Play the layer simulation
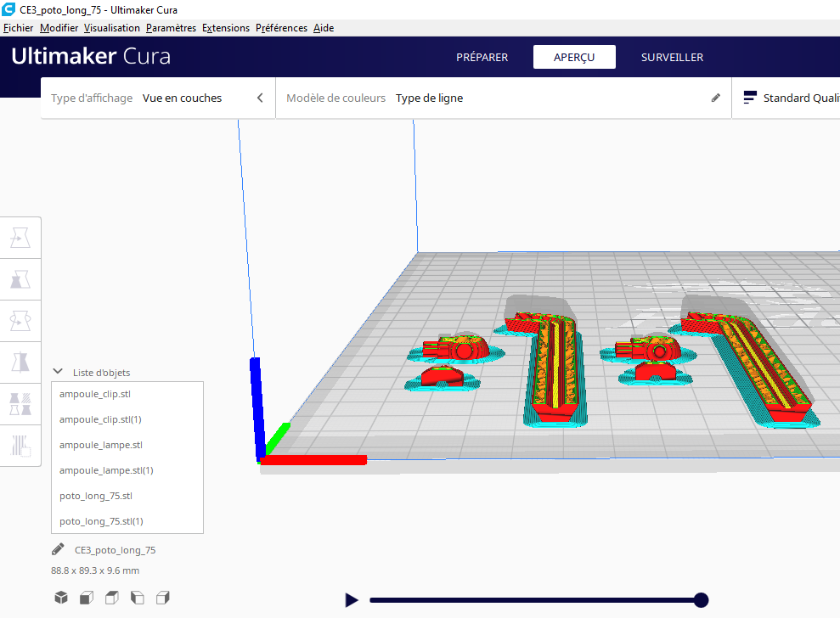The image size is (840, 618). 352,600
